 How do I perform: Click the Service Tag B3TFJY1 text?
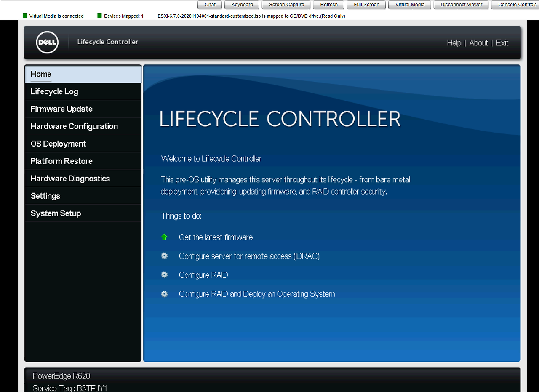70,388
